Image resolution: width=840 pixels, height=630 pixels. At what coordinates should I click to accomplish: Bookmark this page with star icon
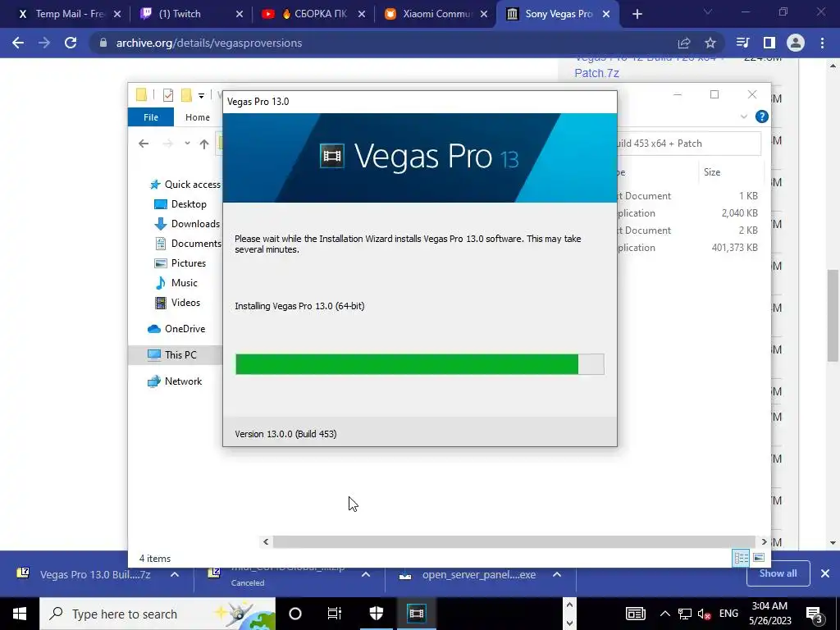(x=710, y=43)
